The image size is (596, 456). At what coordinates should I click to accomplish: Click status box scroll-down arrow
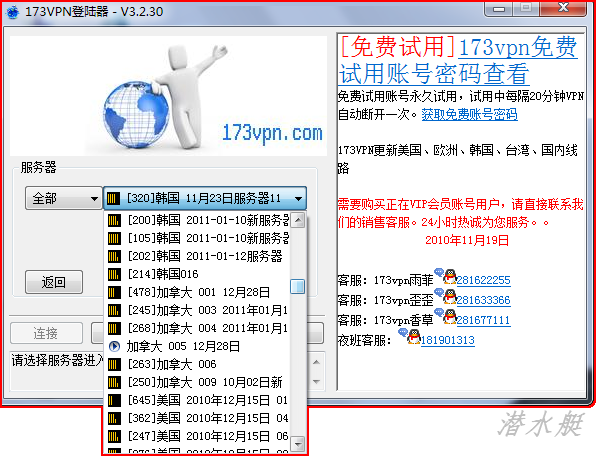coord(316,381)
